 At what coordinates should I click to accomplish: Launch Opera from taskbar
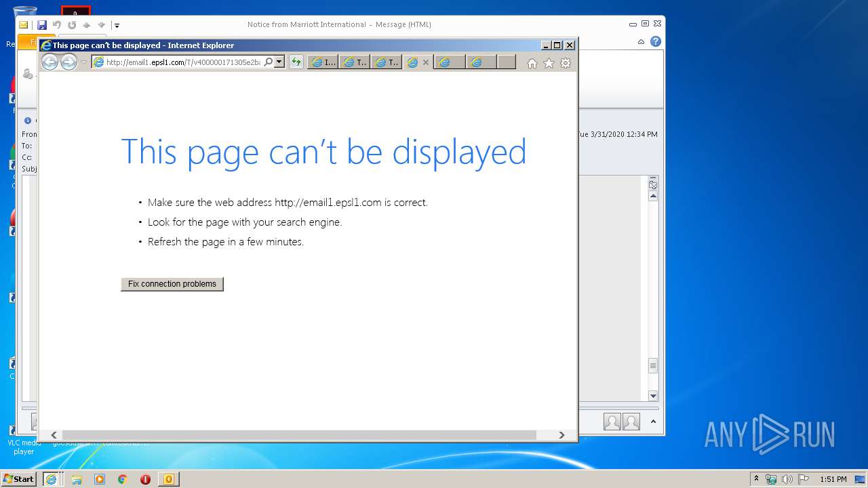point(145,479)
